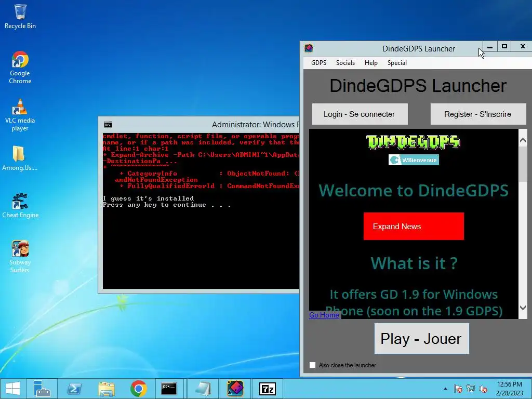The width and height of the screenshot is (532, 399).
Task: Close the DindeGDPS Launcher window
Action: tap(523, 47)
